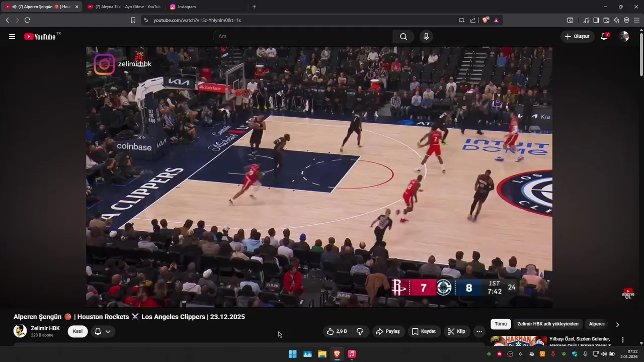Switch to the Alperen Şengün YouTube tab

tap(41, 7)
